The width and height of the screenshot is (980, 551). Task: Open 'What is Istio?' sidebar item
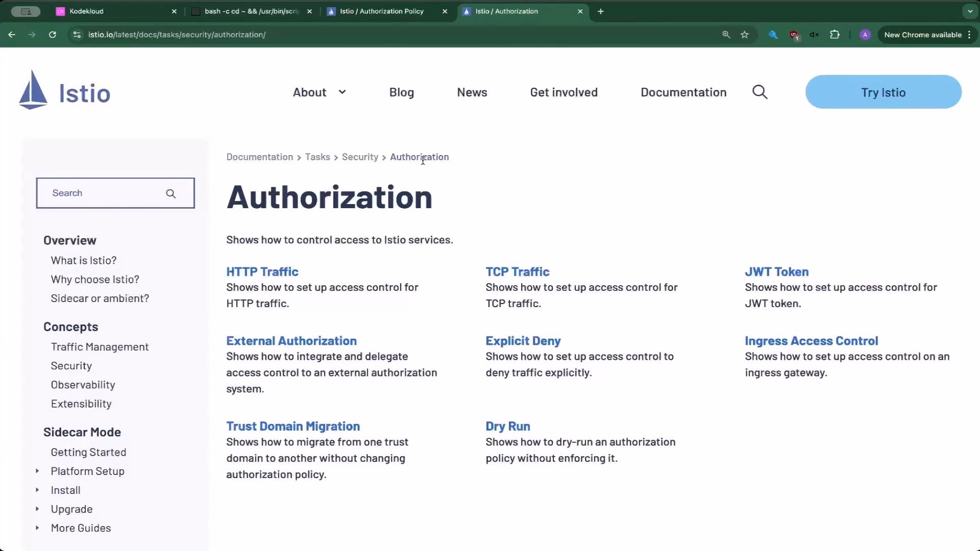click(x=84, y=261)
